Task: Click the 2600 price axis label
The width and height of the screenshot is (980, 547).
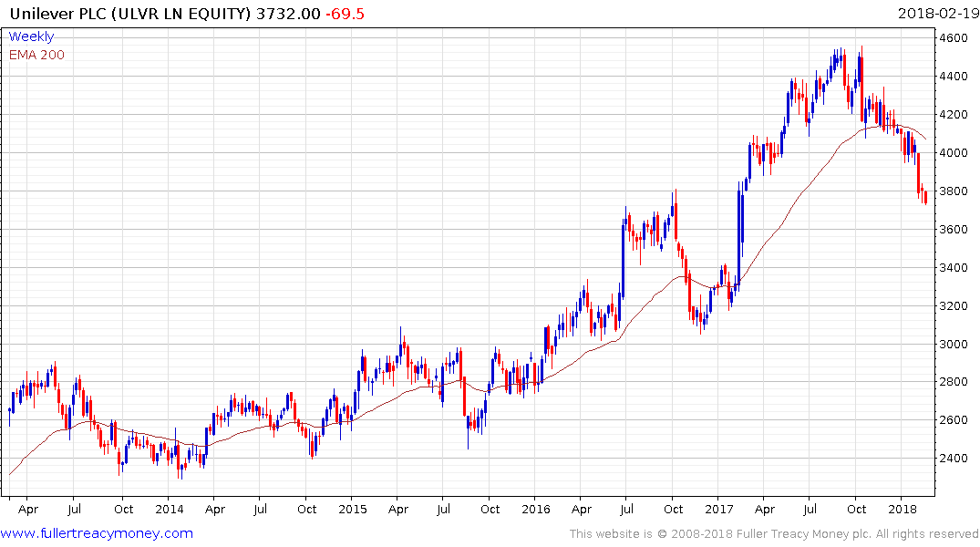Action: (x=954, y=420)
